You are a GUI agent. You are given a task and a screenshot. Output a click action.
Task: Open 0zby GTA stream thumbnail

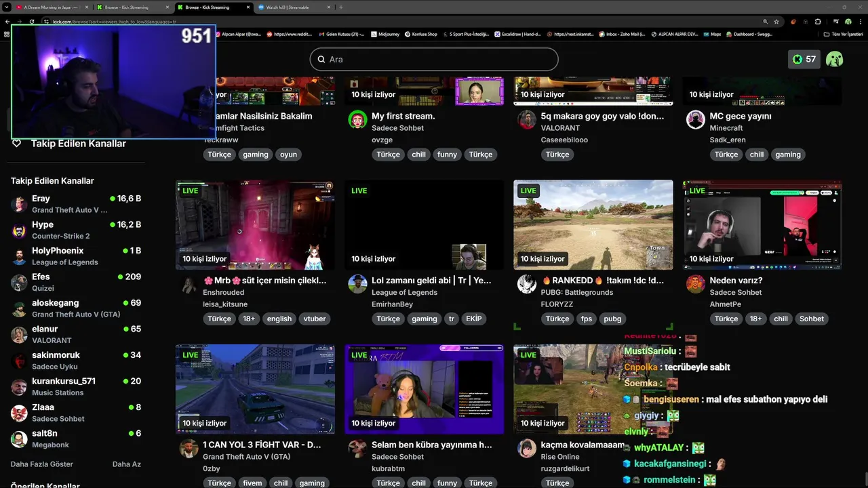pos(255,389)
